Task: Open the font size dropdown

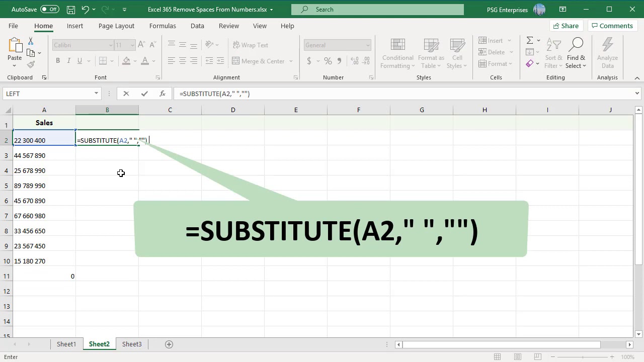Action: (x=132, y=45)
